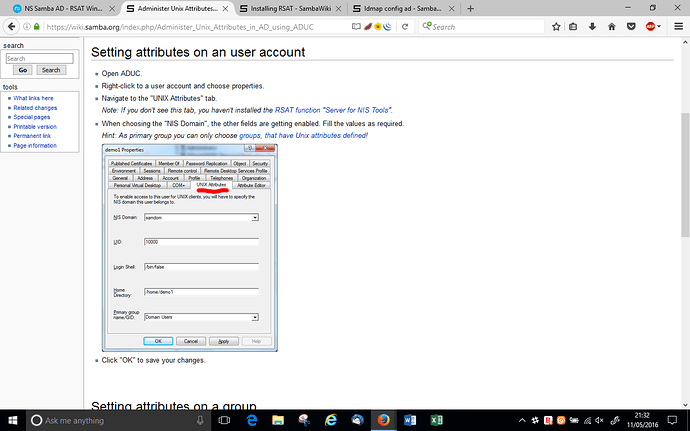This screenshot has height=431, width=690.
Task: Open File Explorer from the taskbar
Action: 278,420
